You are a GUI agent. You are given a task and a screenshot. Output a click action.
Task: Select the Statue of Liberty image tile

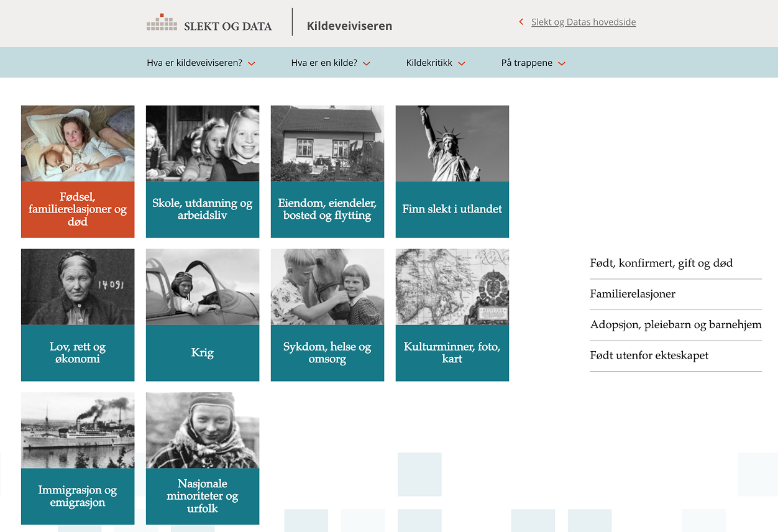tap(452, 144)
